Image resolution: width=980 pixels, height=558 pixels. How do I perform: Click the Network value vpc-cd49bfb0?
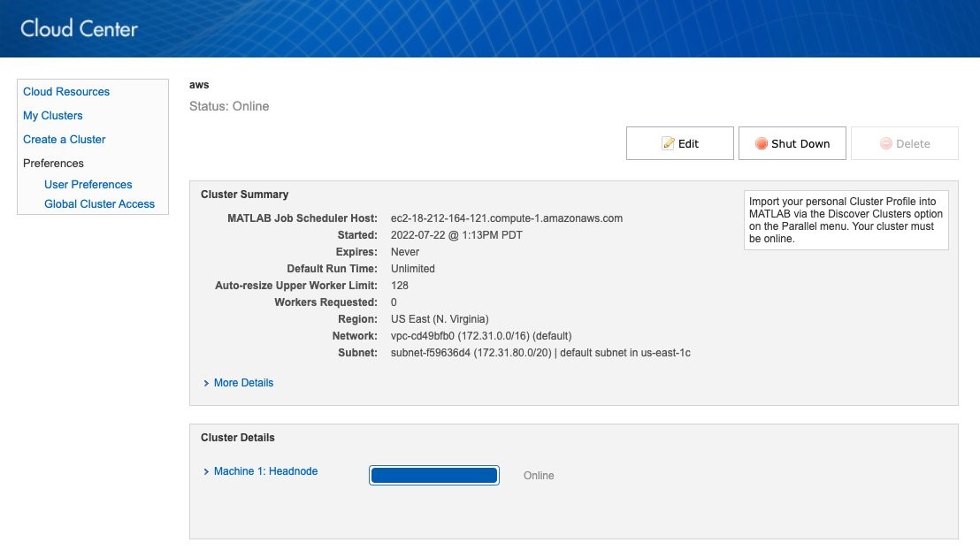click(x=481, y=336)
